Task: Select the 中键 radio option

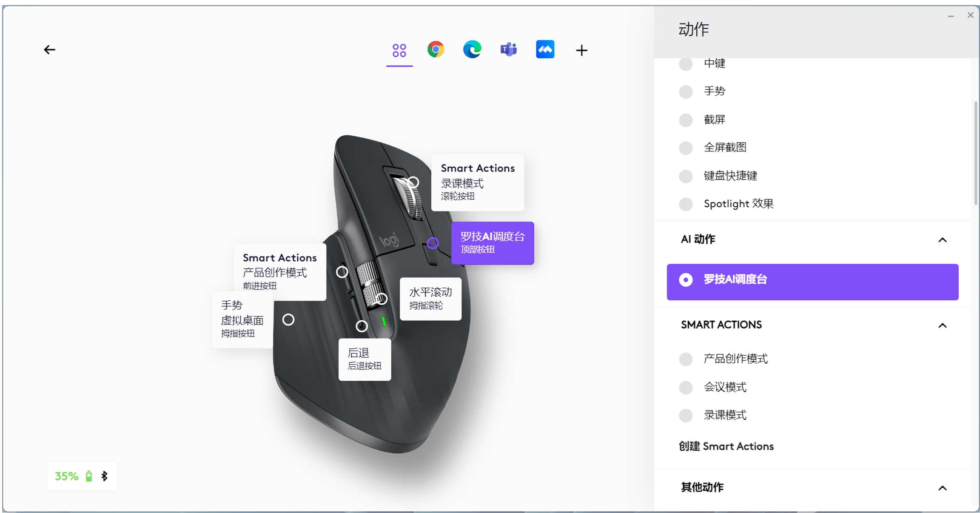Action: (x=686, y=64)
